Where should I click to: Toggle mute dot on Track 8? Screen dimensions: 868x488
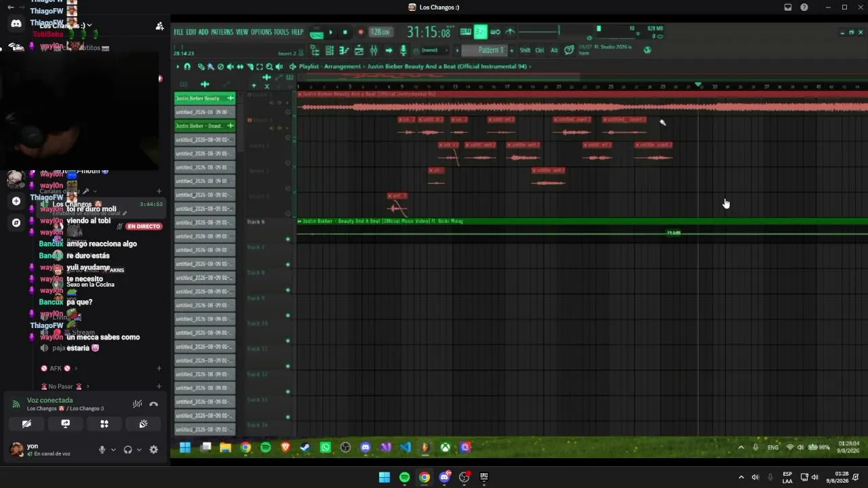pyautogui.click(x=288, y=290)
